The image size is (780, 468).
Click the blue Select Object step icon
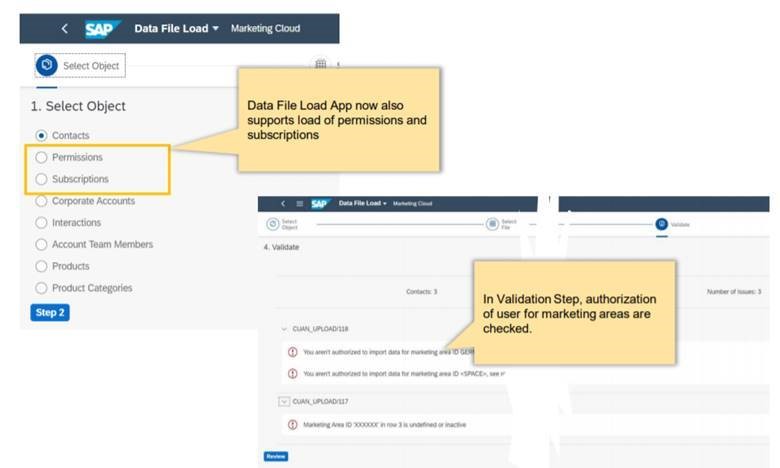click(x=47, y=65)
